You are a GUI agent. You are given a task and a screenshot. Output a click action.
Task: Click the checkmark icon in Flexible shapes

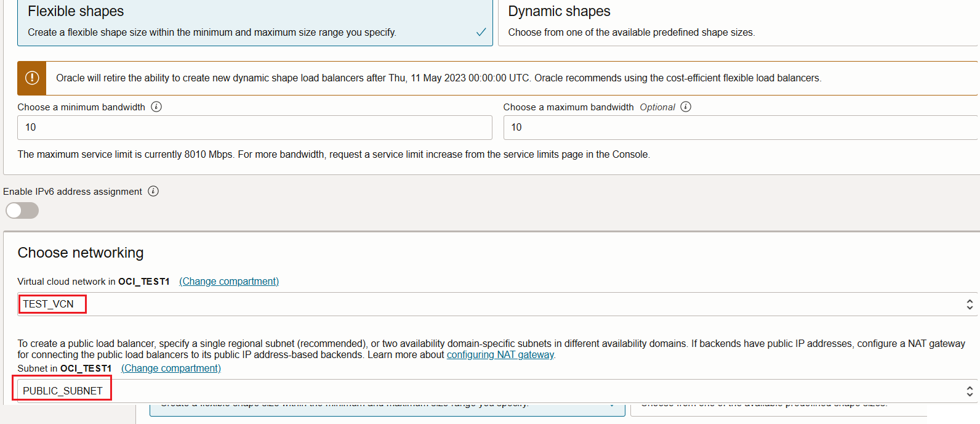(x=481, y=32)
